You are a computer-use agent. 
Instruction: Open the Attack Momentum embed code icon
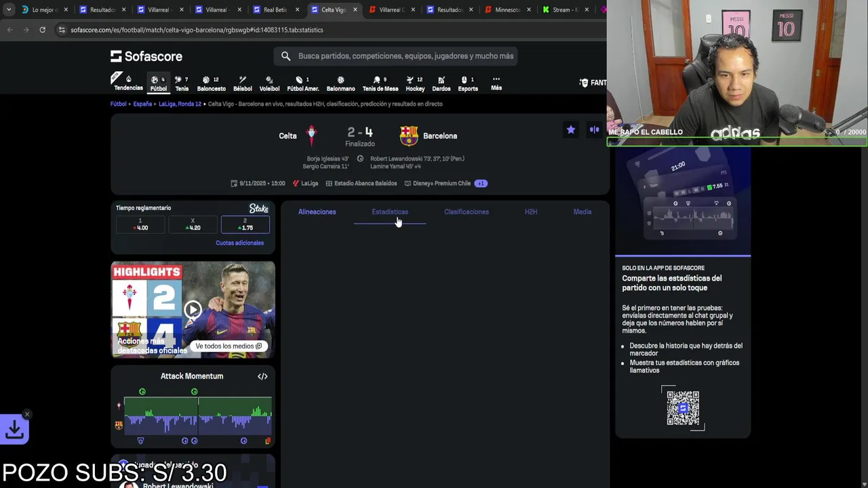point(262,376)
